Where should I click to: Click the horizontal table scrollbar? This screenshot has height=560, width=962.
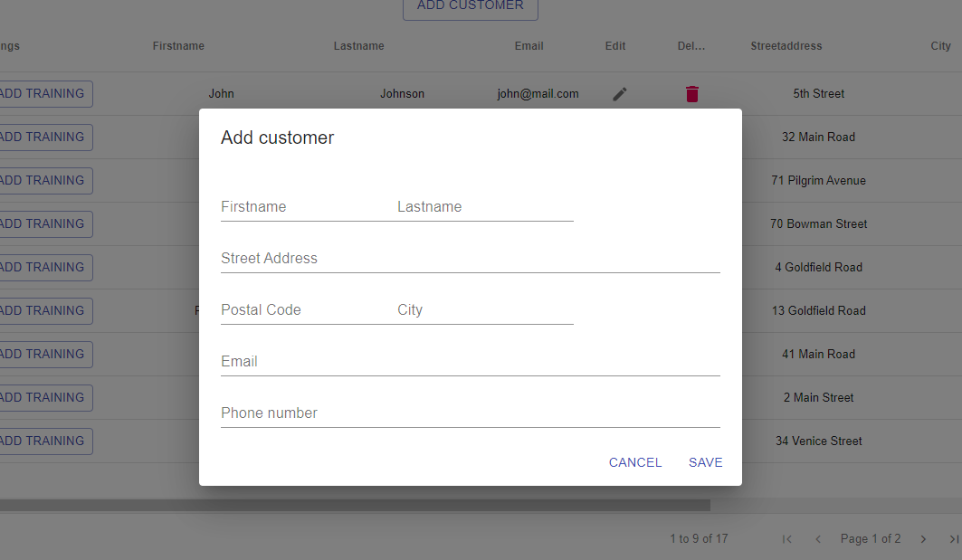(x=355, y=506)
